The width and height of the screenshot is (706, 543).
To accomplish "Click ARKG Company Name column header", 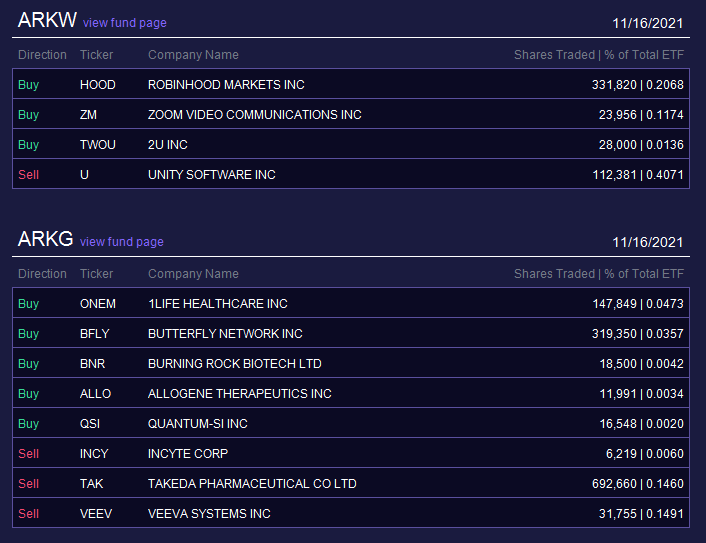I will click(x=193, y=274).
